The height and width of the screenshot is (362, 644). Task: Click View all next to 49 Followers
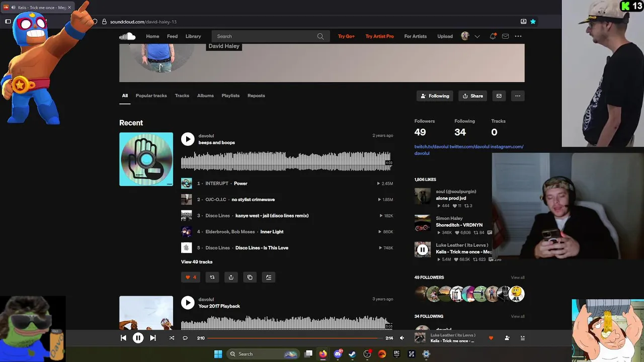518,278
